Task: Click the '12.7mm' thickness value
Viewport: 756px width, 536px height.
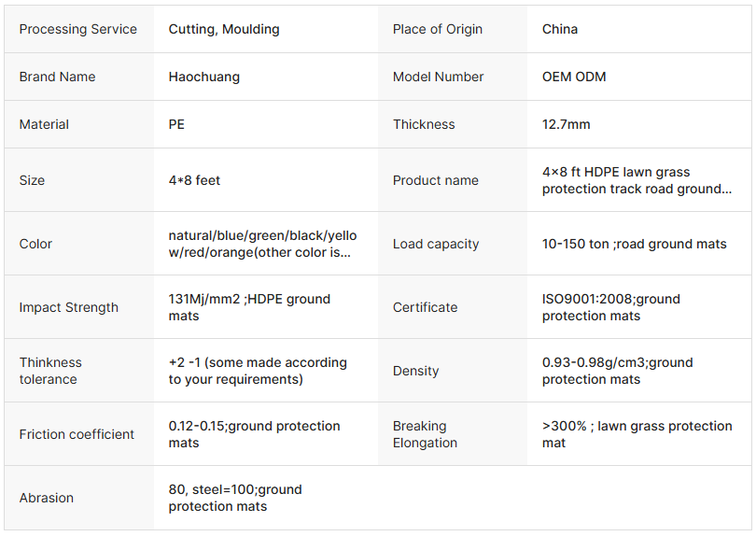Action: point(567,124)
